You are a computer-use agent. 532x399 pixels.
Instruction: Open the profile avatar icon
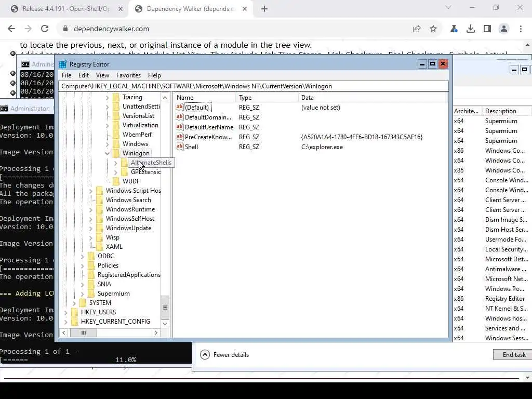pos(504,29)
